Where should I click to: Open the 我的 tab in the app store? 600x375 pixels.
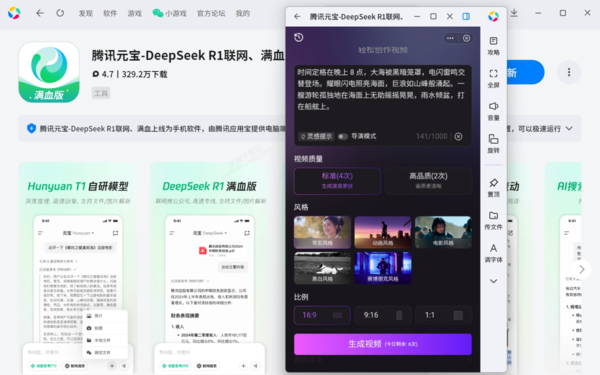pos(243,13)
